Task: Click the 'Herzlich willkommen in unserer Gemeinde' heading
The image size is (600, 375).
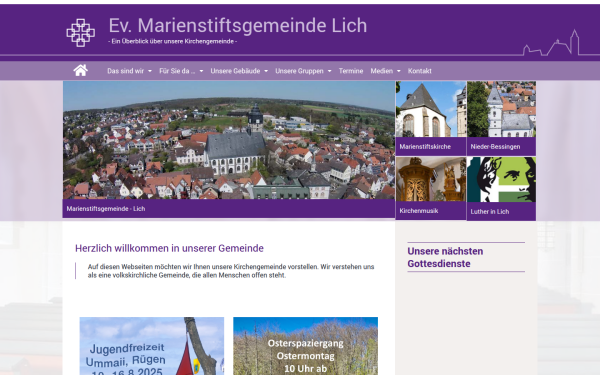Action: coord(169,248)
